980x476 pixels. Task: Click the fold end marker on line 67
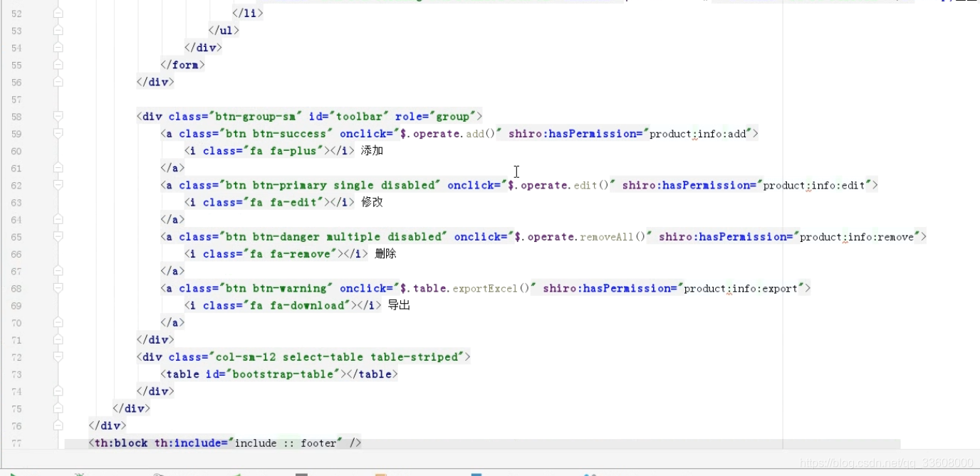tap(58, 271)
